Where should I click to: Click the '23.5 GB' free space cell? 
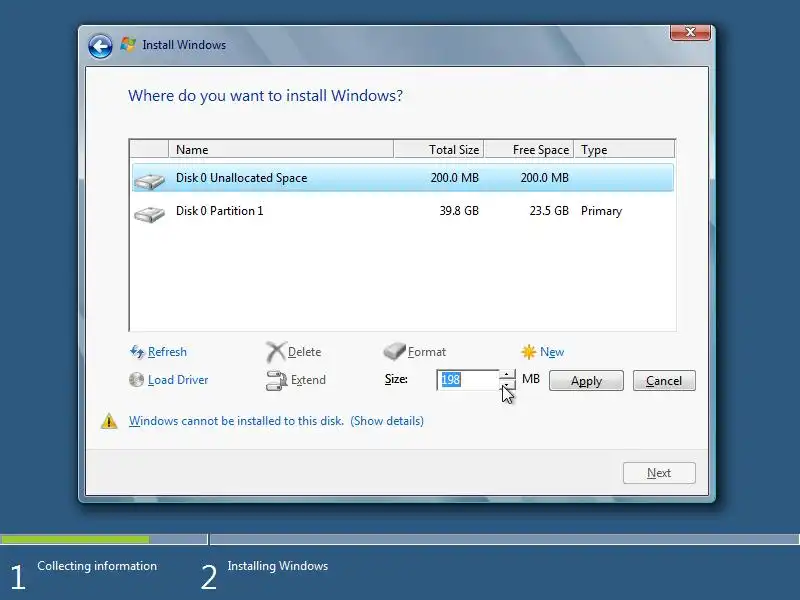tap(549, 211)
